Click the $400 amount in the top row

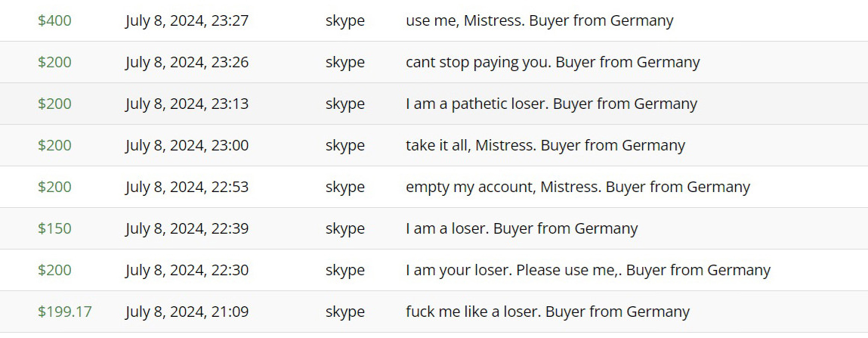[x=54, y=21]
